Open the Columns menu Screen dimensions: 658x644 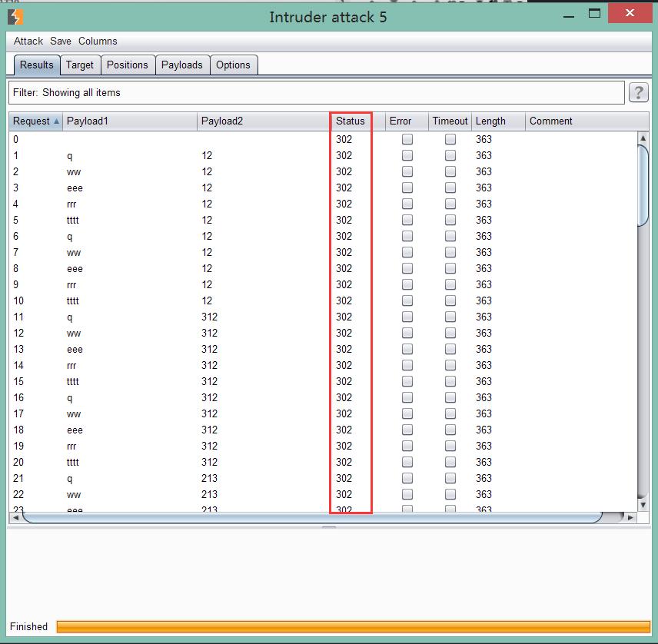98,41
